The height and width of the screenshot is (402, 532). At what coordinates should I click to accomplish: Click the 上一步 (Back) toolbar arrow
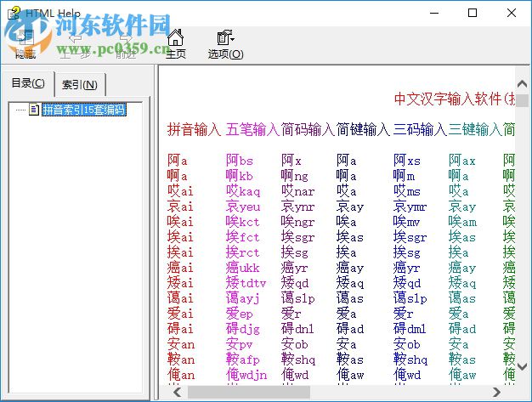click(x=75, y=44)
